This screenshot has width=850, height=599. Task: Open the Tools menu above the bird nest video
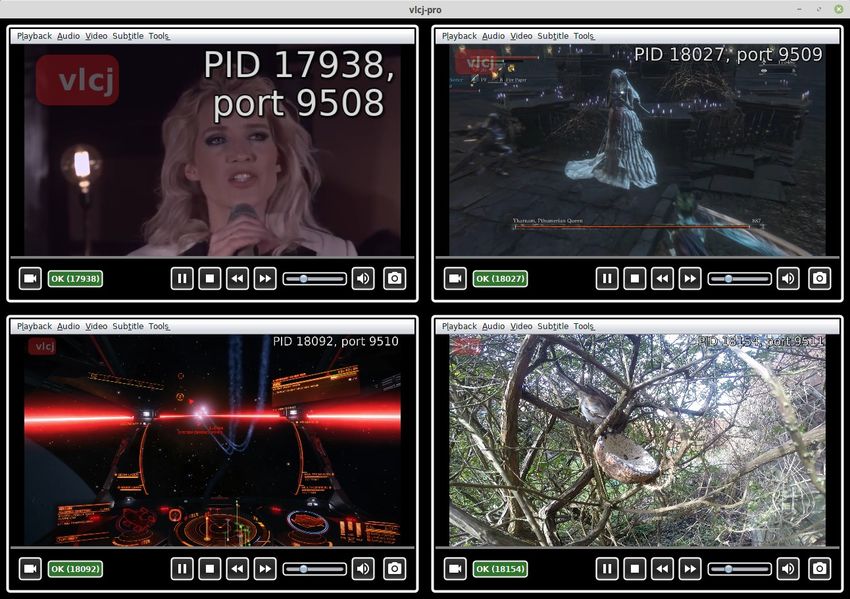pos(584,326)
